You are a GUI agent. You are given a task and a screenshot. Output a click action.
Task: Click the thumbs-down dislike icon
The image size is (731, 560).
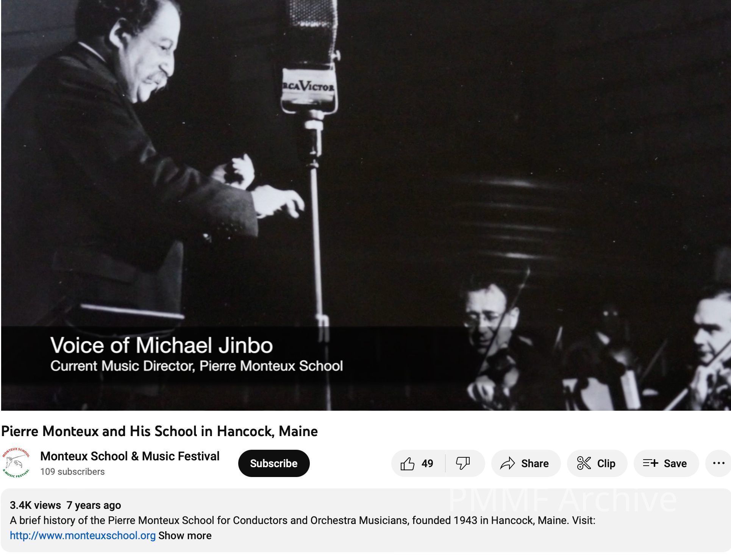tap(463, 463)
